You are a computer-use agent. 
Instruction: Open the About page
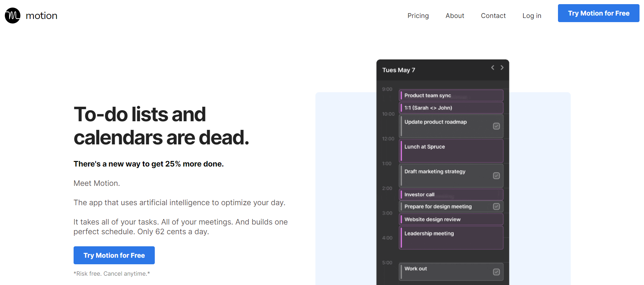click(455, 16)
